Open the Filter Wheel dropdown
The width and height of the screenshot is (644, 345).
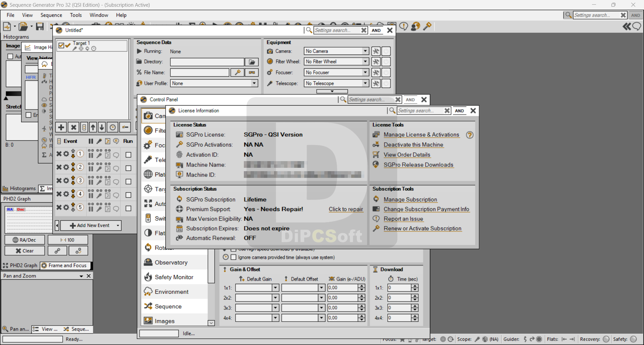click(365, 62)
